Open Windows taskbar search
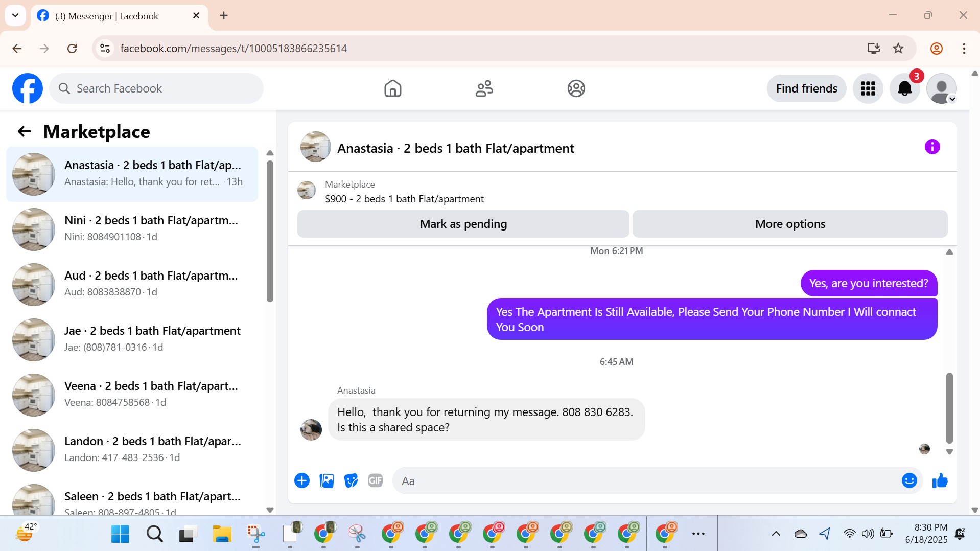The height and width of the screenshot is (551, 980). (154, 534)
